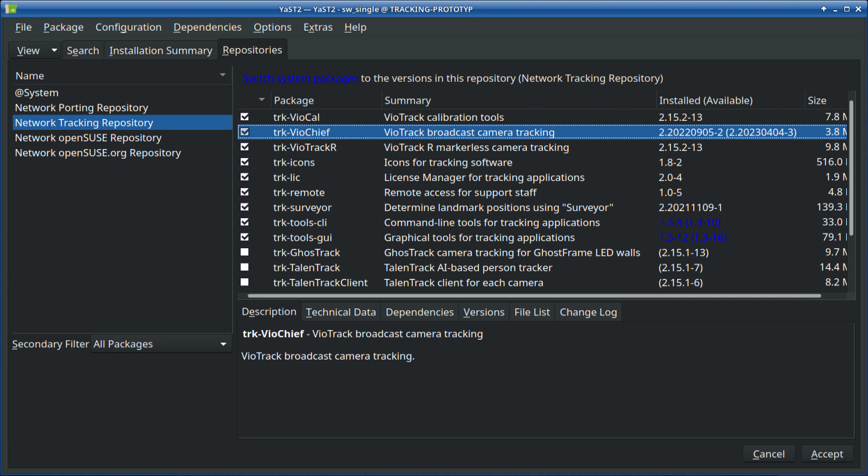Mark trk-TalenTrackClient checkbox for installation
The height and width of the screenshot is (476, 868).
coord(245,283)
